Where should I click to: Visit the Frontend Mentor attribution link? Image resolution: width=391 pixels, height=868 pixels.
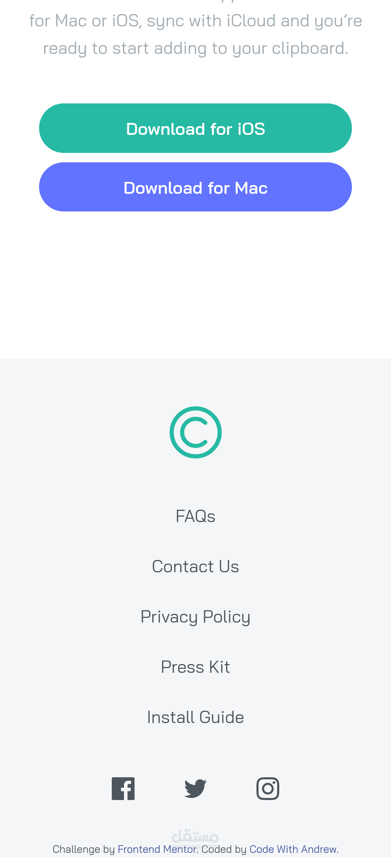157,849
